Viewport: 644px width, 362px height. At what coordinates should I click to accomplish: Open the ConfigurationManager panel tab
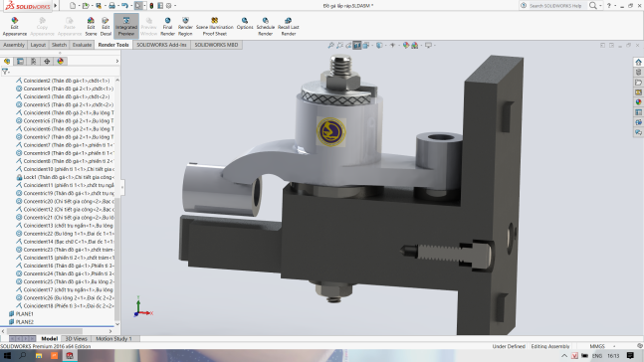(33, 61)
